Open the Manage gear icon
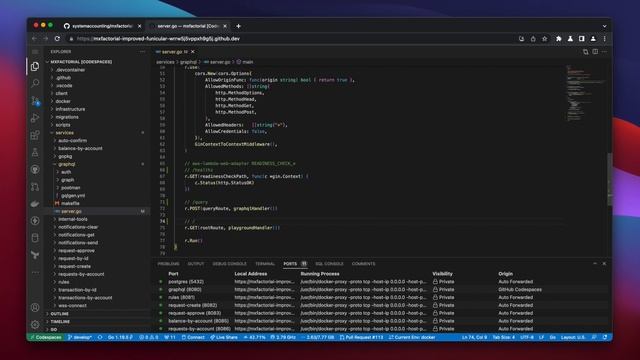 [35, 324]
